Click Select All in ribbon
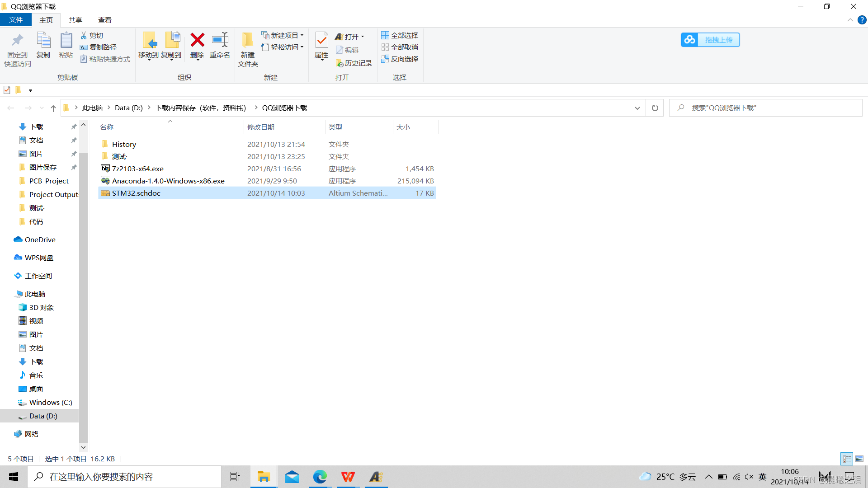868x488 pixels. [x=400, y=35]
